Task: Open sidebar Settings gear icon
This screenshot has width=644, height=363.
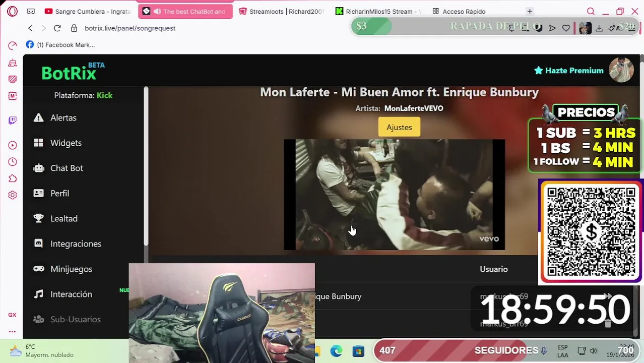Action: click(x=13, y=195)
